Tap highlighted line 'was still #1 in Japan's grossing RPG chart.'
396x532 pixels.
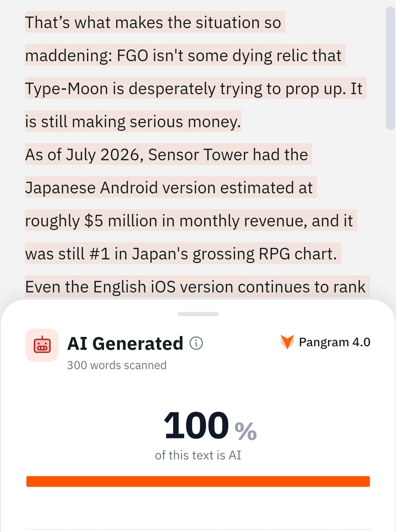(183, 253)
